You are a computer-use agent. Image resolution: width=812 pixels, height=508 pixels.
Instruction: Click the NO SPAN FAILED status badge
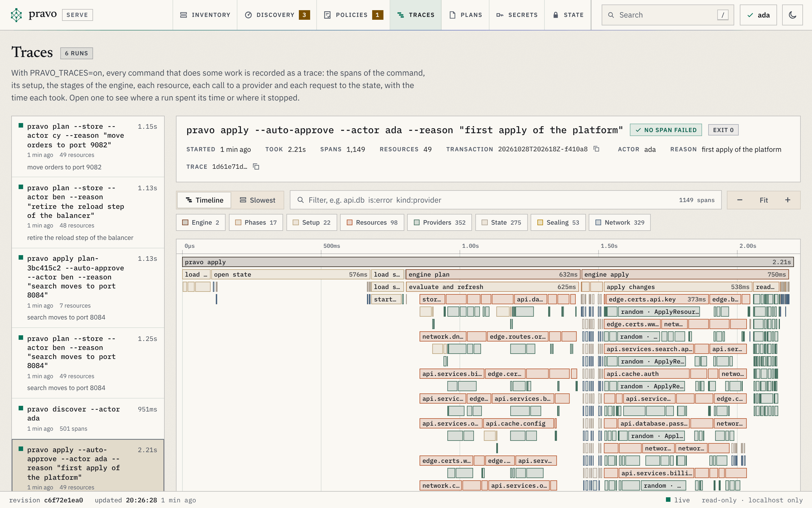click(x=666, y=130)
